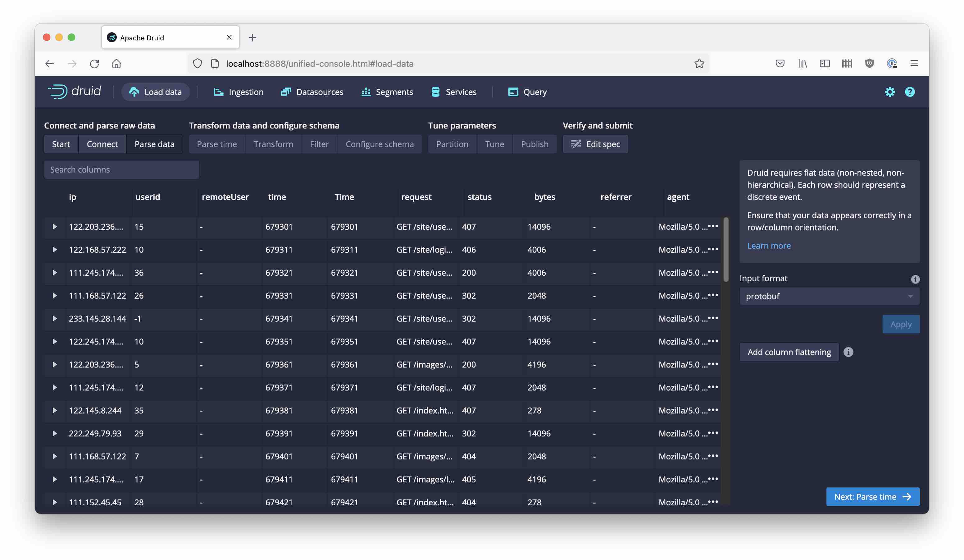Viewport: 964px width, 560px height.
Task: Click the Druid logo in the header
Action: [74, 91]
